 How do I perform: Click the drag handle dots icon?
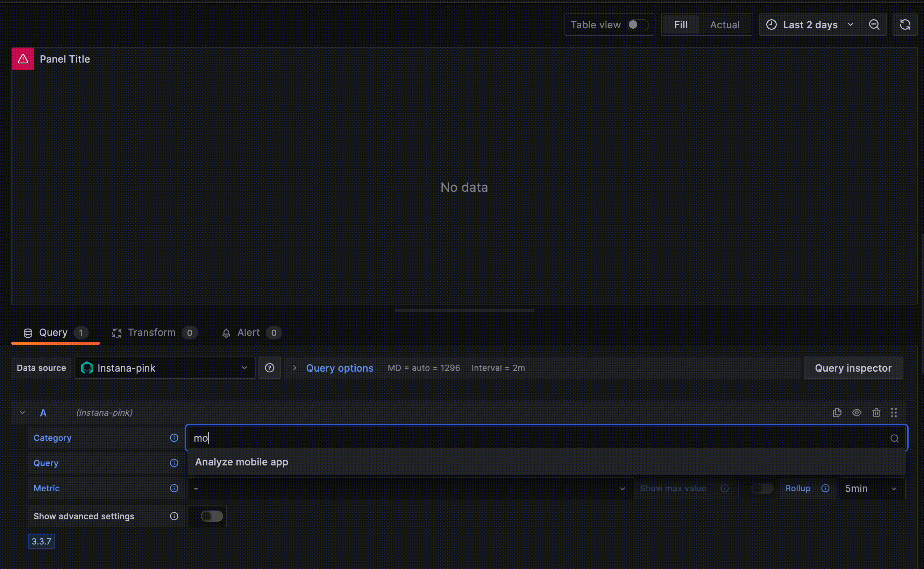(x=895, y=412)
